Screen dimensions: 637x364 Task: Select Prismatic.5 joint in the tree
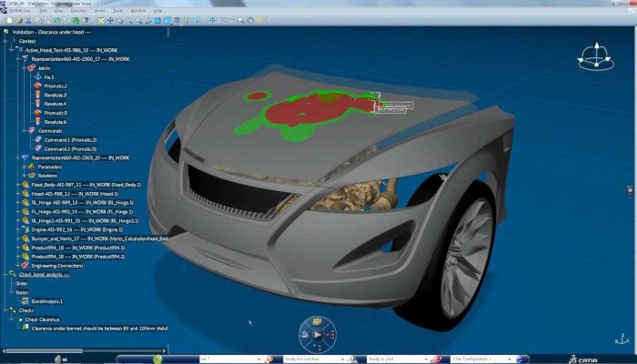click(x=56, y=113)
